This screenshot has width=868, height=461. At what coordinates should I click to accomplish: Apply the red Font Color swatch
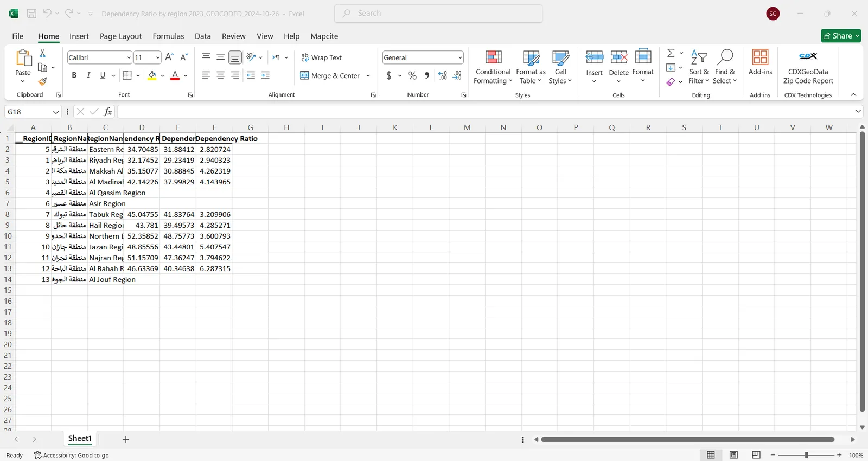(175, 75)
